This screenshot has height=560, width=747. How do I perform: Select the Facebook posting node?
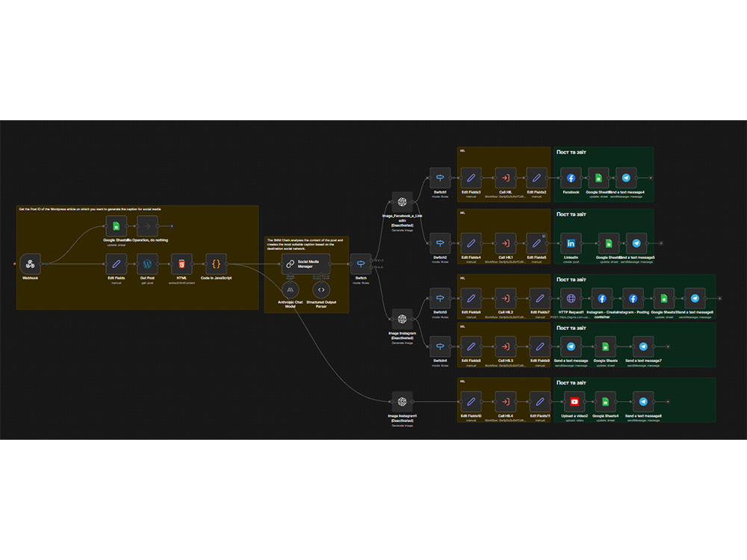571,178
